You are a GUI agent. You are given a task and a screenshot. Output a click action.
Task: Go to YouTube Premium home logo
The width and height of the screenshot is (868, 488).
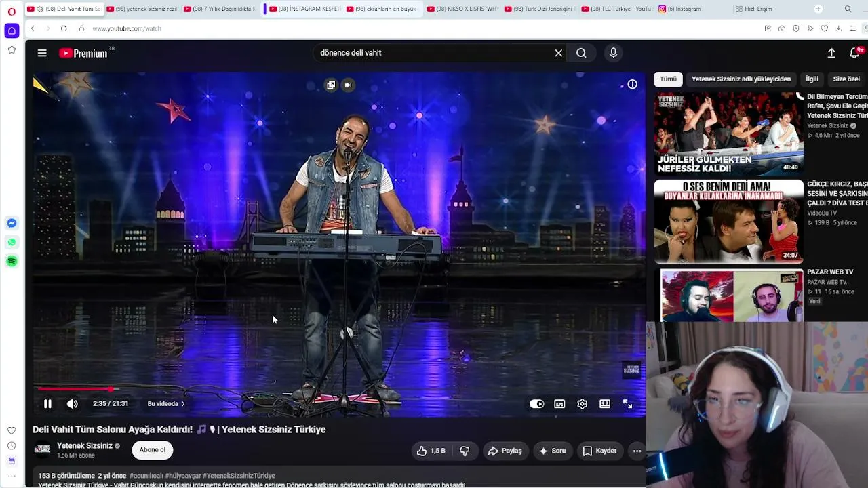(x=83, y=53)
